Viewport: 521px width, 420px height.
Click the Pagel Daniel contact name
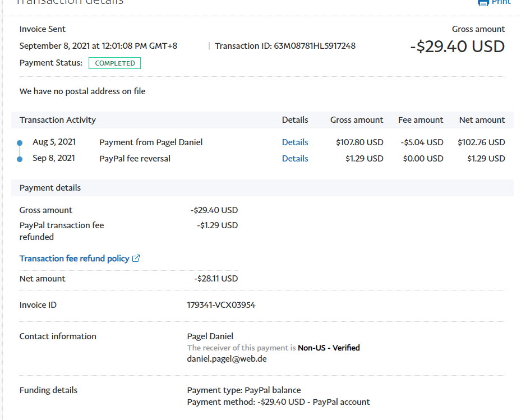(x=210, y=336)
